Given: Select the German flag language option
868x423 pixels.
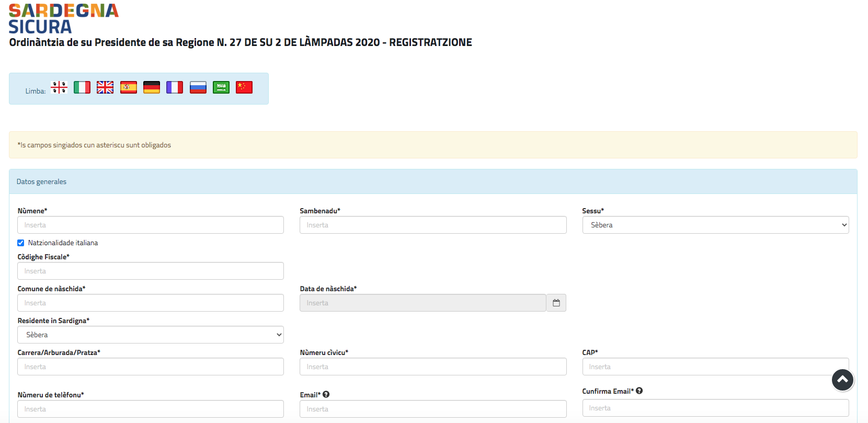Looking at the screenshot, I should click(x=152, y=87).
